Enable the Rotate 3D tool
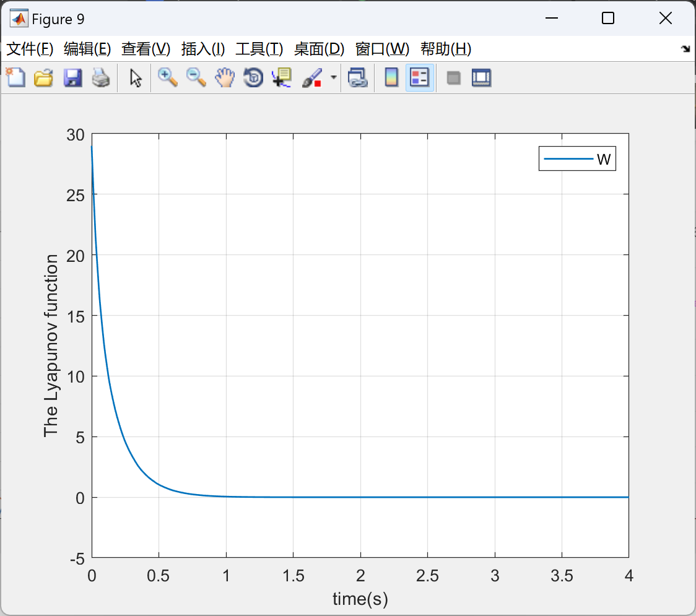The width and height of the screenshot is (696, 616). [x=253, y=77]
